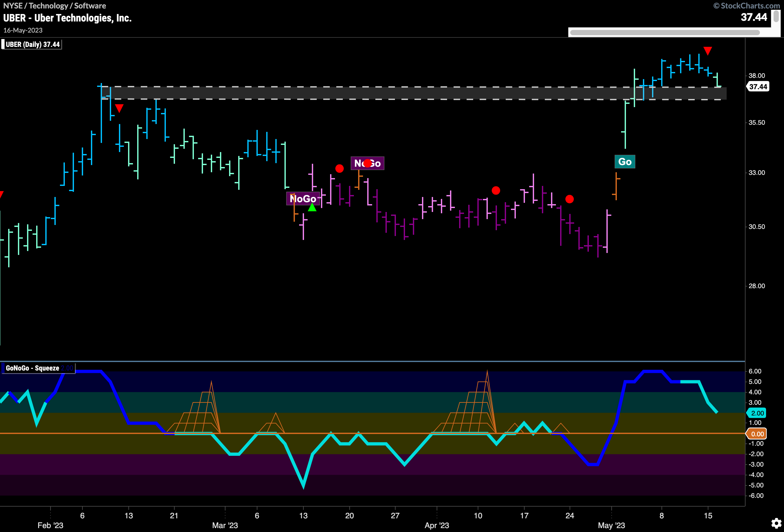Click the Apr '23 date axis label
This screenshot has width=784, height=532.
(x=437, y=525)
